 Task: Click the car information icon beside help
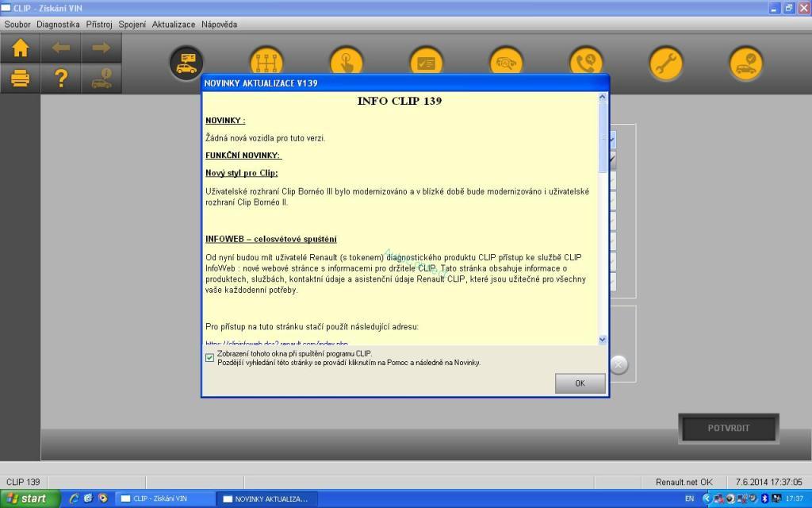(x=101, y=79)
